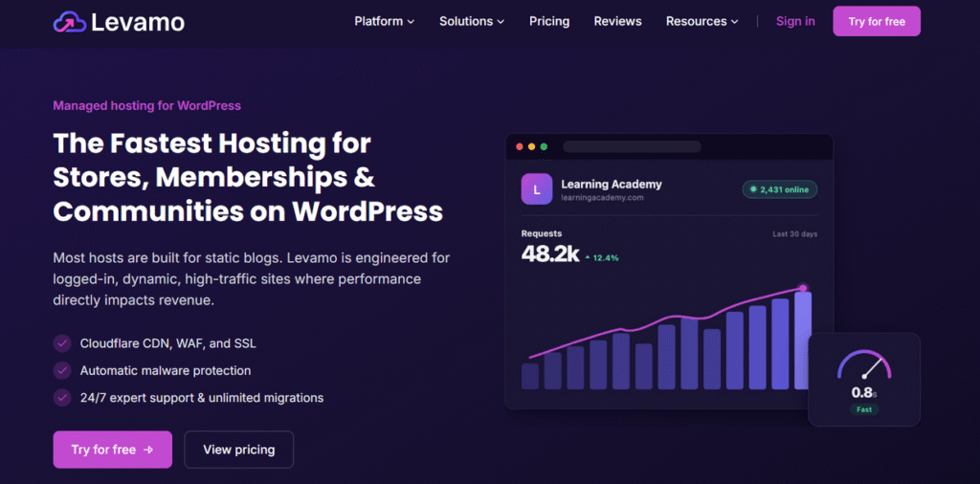
Task: Click the Cloudflare CDN, WAF, and SSL text
Action: pyautogui.click(x=168, y=343)
